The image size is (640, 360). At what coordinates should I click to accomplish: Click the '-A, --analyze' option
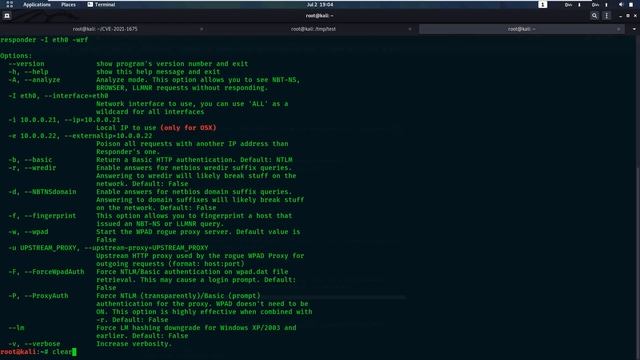[34, 80]
